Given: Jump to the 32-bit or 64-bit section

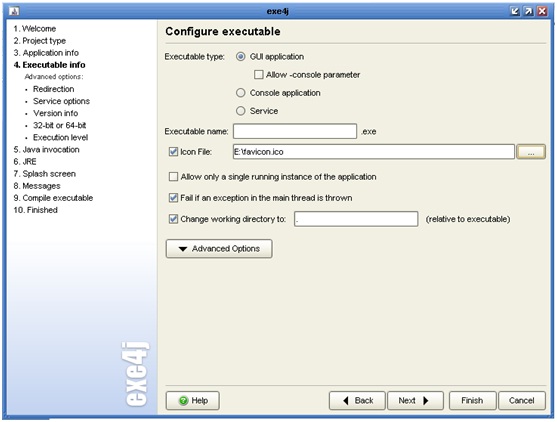Looking at the screenshot, I should (x=60, y=125).
